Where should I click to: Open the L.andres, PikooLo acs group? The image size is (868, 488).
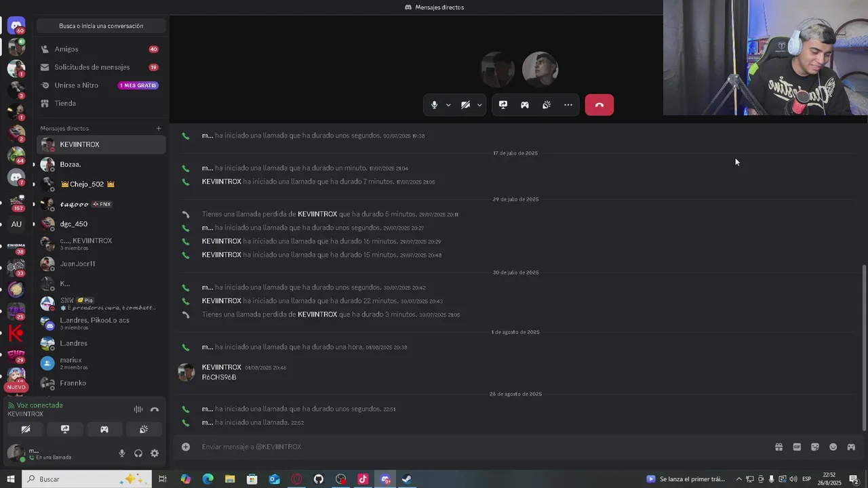101,323
